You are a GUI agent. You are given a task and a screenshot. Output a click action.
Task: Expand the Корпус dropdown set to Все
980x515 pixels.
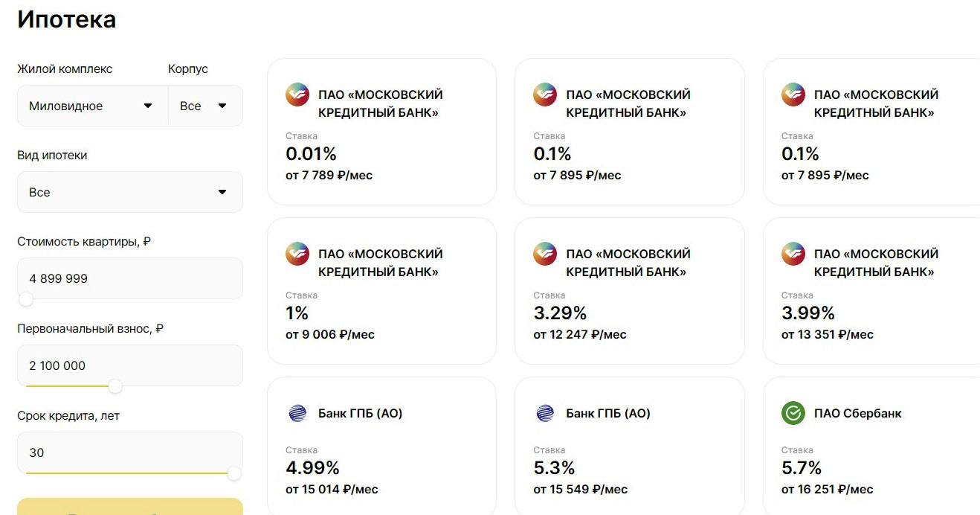click(x=205, y=106)
